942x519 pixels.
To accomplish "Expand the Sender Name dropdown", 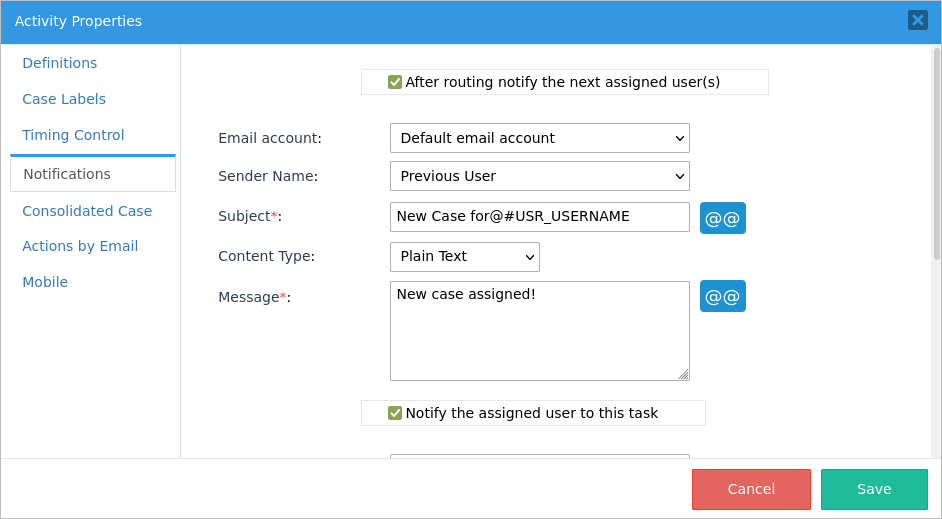I will click(x=539, y=176).
